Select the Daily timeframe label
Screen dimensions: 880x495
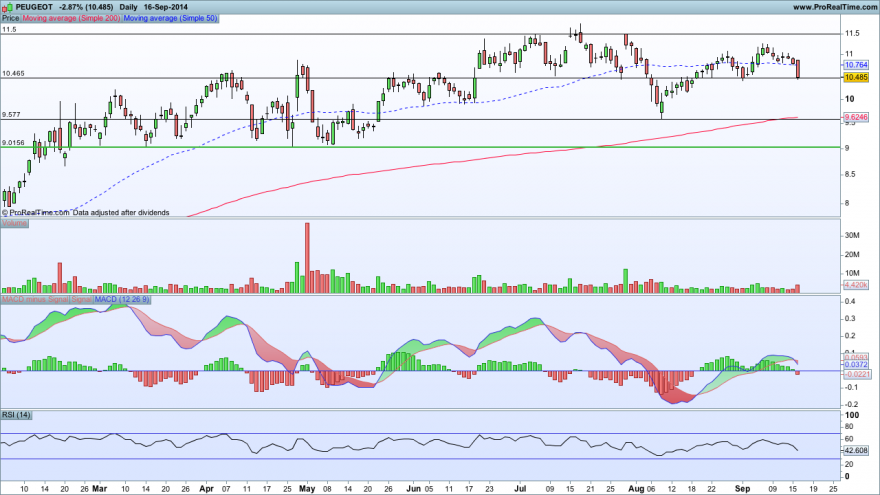tap(128, 7)
